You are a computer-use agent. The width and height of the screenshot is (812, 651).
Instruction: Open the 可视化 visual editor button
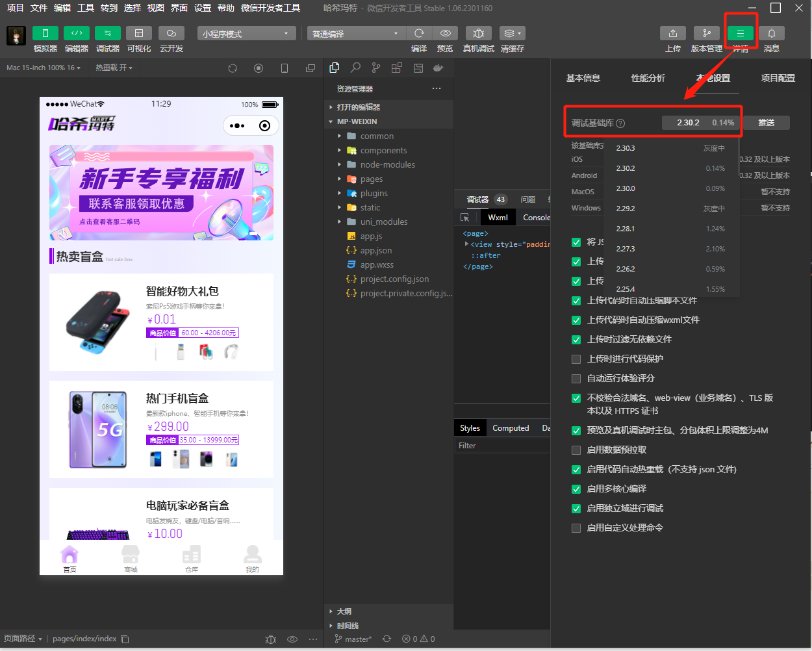(x=139, y=33)
